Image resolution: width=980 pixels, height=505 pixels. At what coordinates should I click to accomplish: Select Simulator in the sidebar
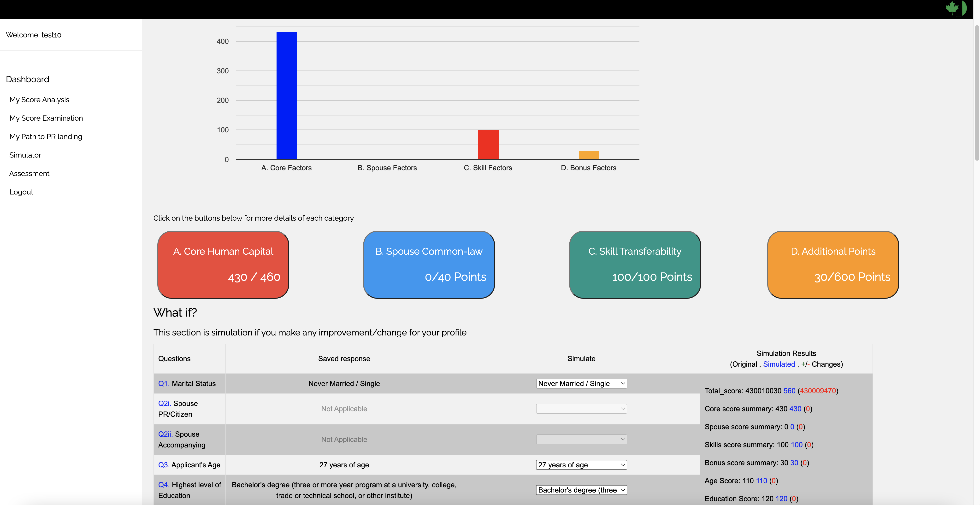tap(25, 155)
